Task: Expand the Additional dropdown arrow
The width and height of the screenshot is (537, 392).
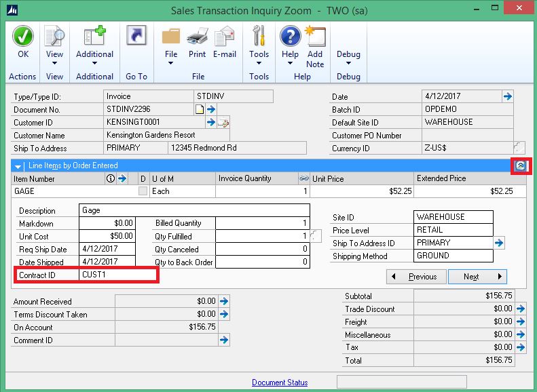Action: 94,63
